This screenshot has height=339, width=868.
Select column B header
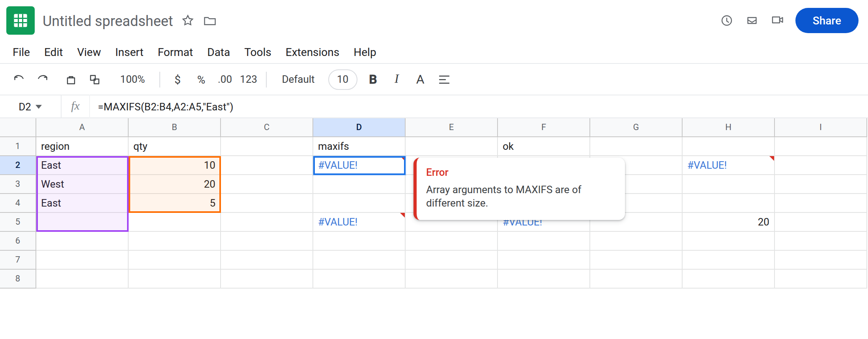(174, 127)
